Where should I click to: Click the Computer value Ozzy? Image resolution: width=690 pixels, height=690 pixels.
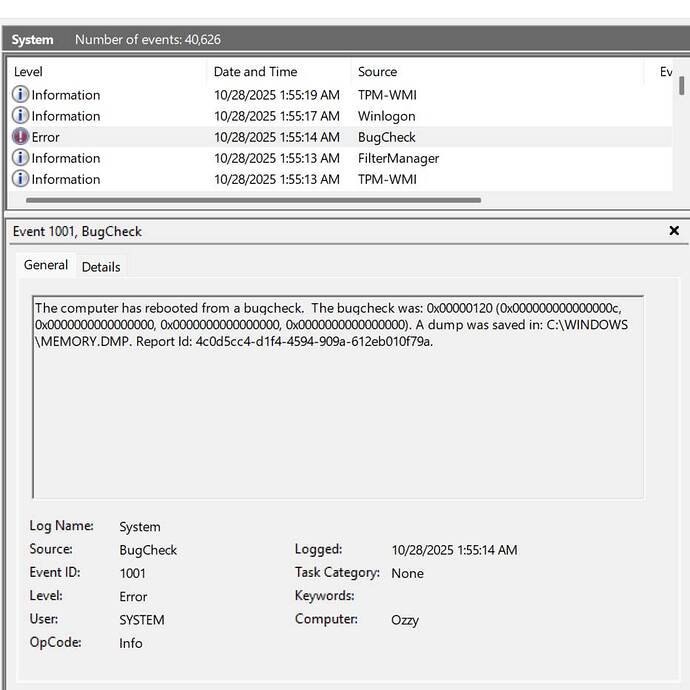coord(405,620)
